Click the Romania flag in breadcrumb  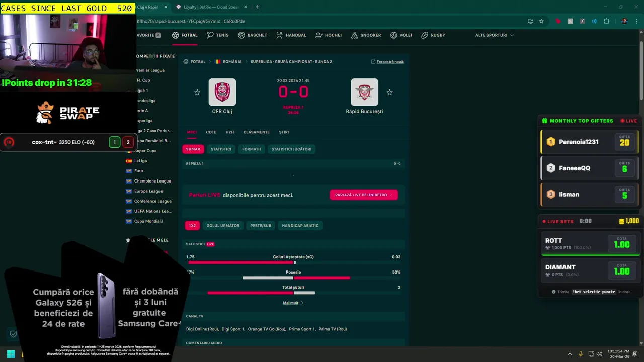click(x=217, y=62)
